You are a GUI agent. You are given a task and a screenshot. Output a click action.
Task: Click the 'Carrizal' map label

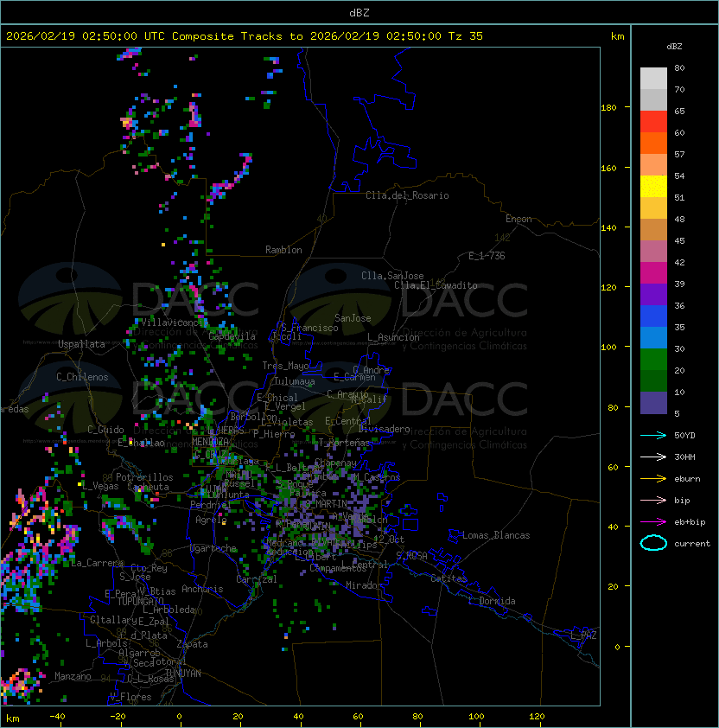[256, 579]
